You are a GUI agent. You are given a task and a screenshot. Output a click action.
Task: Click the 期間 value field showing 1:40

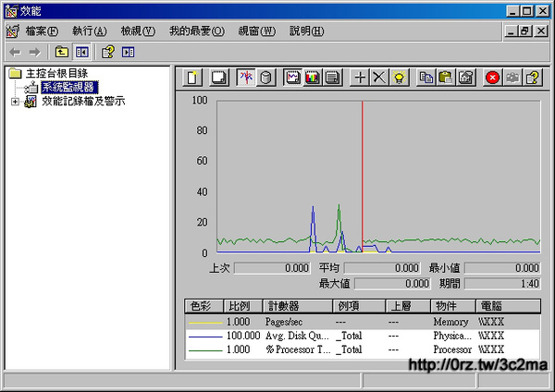pos(502,284)
